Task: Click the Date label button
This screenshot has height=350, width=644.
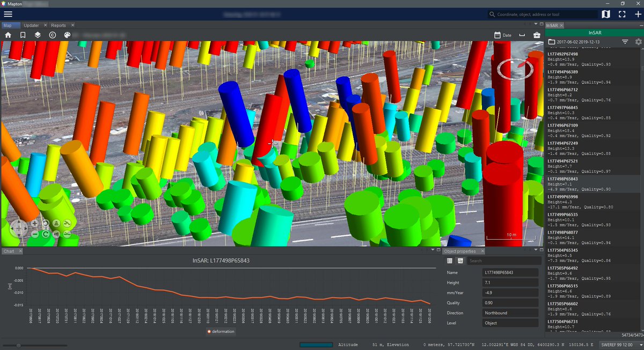Action: pyautogui.click(x=507, y=35)
